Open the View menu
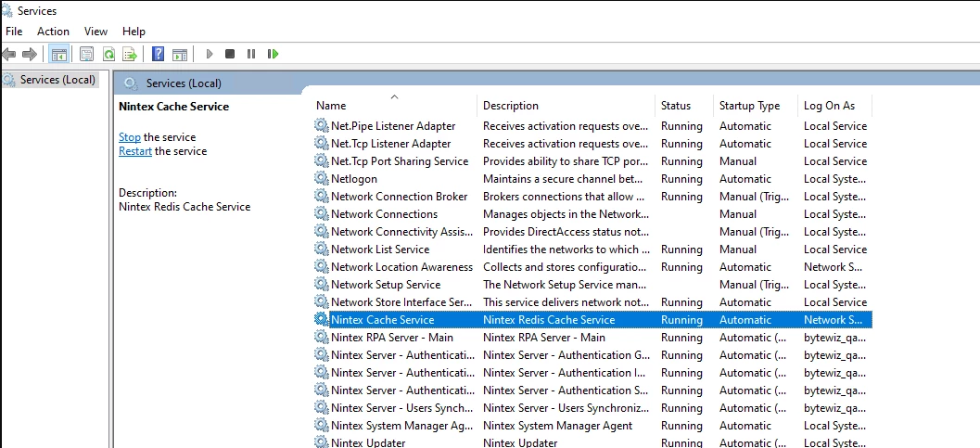 pos(95,32)
